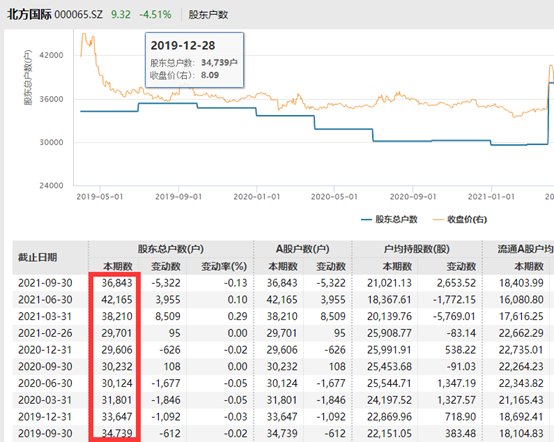Click change value 8,509 under 股东总户数
The height and width of the screenshot is (442, 554).
[x=168, y=316]
